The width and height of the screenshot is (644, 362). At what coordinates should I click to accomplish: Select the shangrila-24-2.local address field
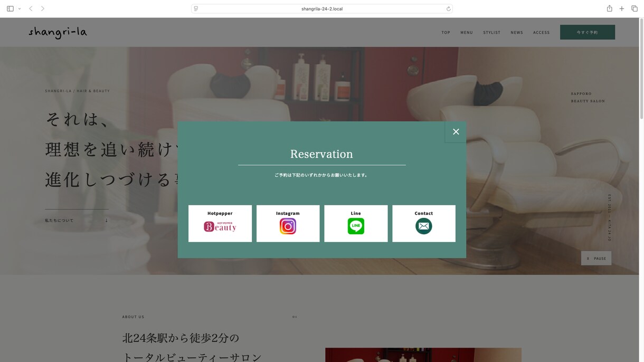point(322,8)
